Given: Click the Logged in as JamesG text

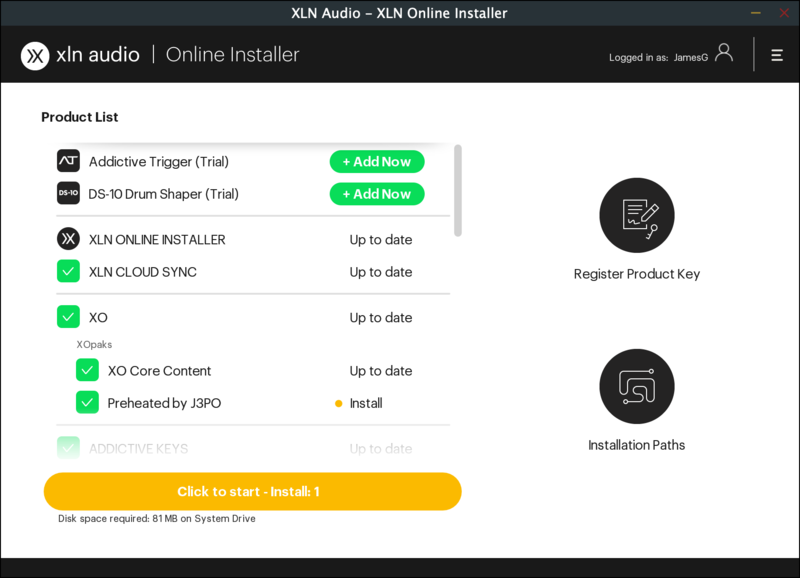Looking at the screenshot, I should point(658,57).
